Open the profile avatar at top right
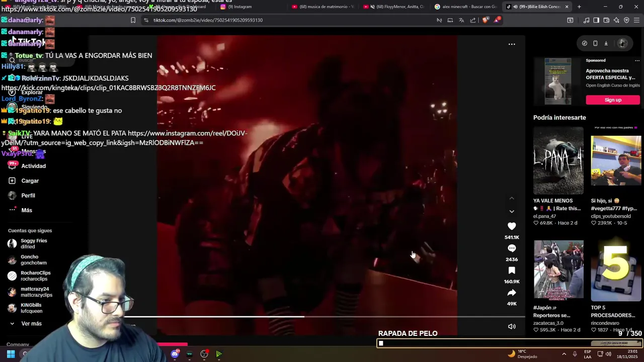The width and height of the screenshot is (644, 362). click(622, 43)
